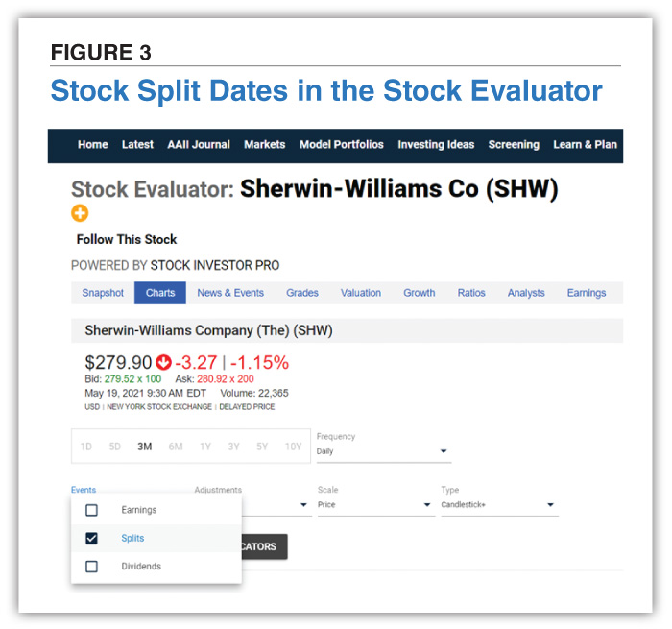The width and height of the screenshot is (672, 629).
Task: Click the Follow This Stock link
Action: pos(127,239)
